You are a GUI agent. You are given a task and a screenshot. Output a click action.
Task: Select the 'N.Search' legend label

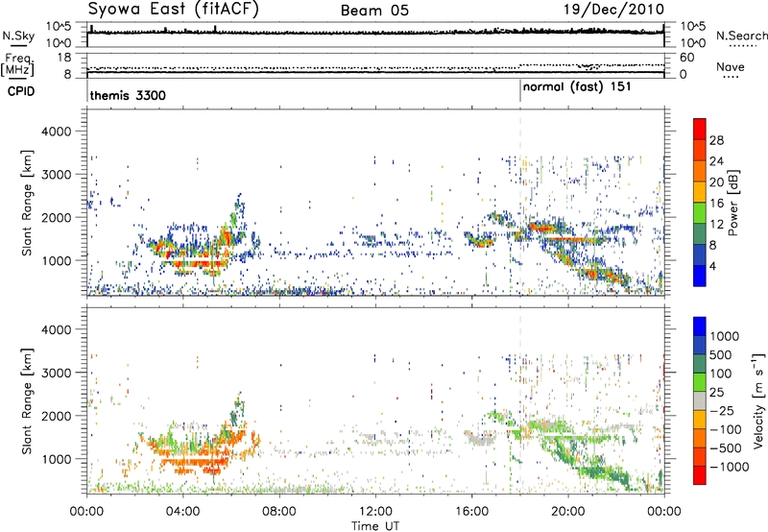pos(741,36)
